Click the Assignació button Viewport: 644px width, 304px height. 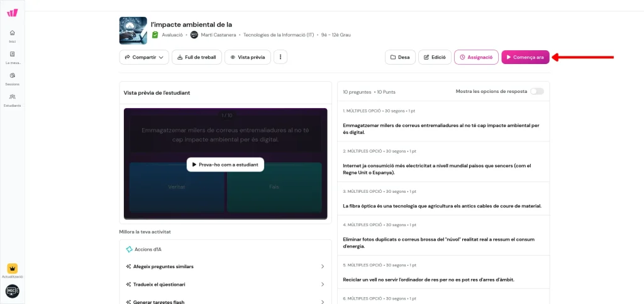(476, 57)
